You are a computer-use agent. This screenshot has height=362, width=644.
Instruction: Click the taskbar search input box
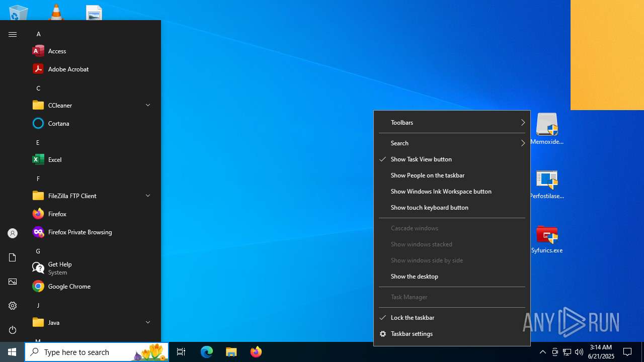(x=97, y=352)
